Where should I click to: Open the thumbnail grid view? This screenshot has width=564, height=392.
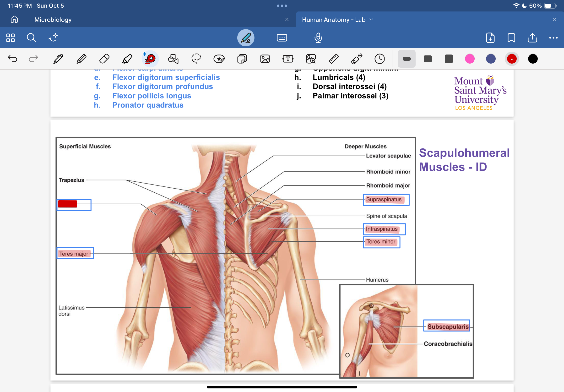pyautogui.click(x=11, y=38)
